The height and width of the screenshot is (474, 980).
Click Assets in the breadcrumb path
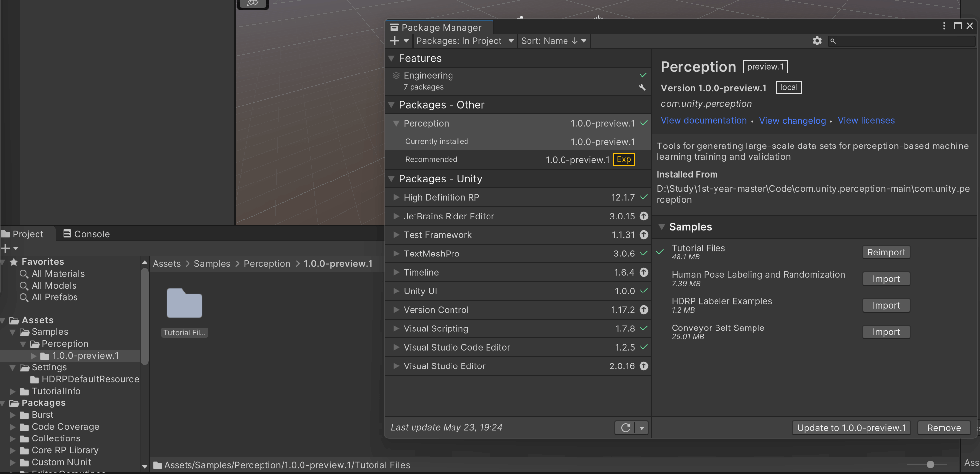coord(167,264)
